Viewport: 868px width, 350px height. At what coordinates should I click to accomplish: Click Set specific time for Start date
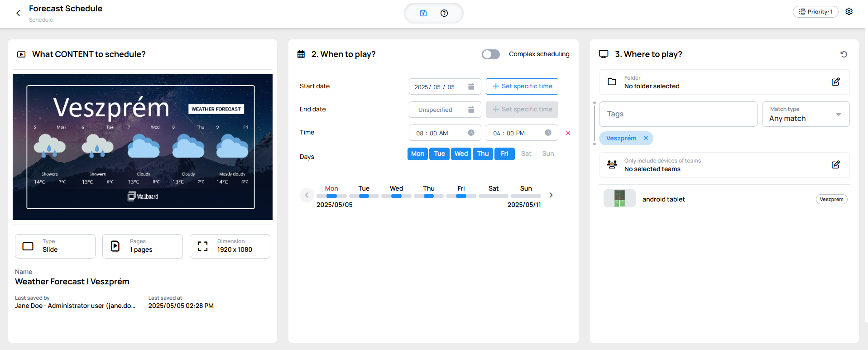[522, 86]
